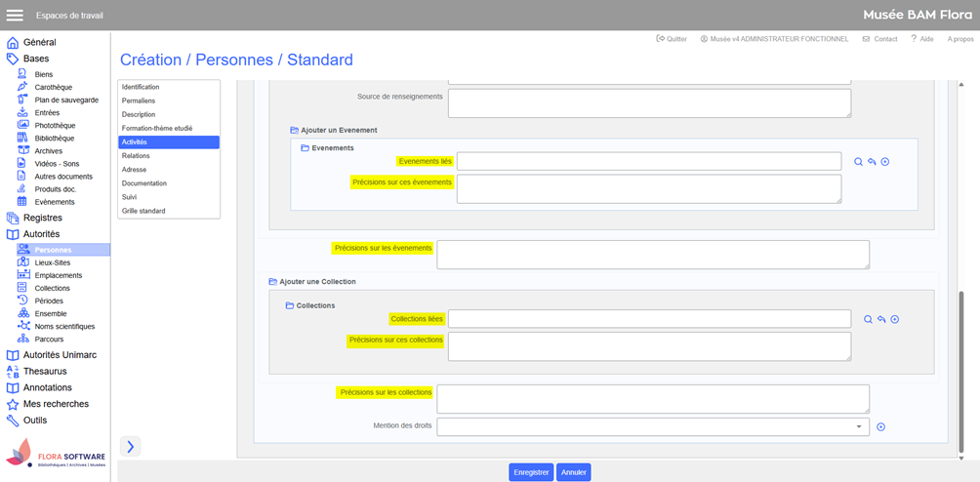Click the add plus icon beside Evenements liés
The image size is (980, 482).
(885, 162)
